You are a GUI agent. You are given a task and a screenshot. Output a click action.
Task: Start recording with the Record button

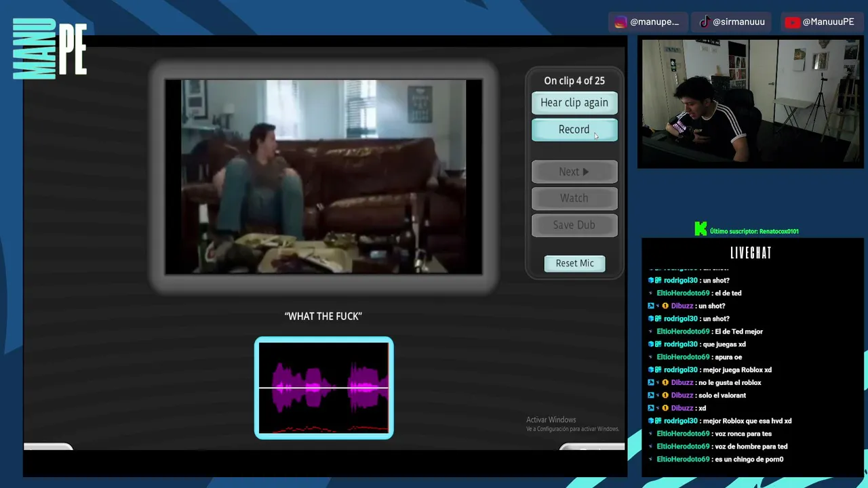(x=574, y=130)
